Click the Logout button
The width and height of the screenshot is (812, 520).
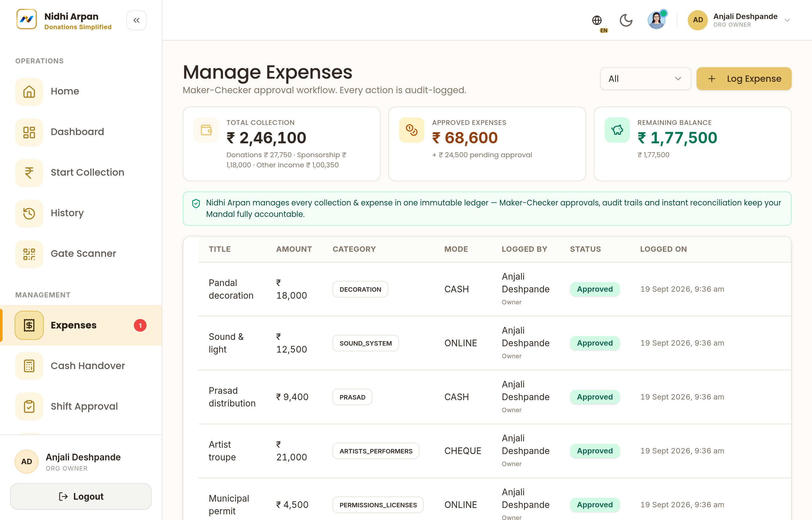pyautogui.click(x=81, y=496)
